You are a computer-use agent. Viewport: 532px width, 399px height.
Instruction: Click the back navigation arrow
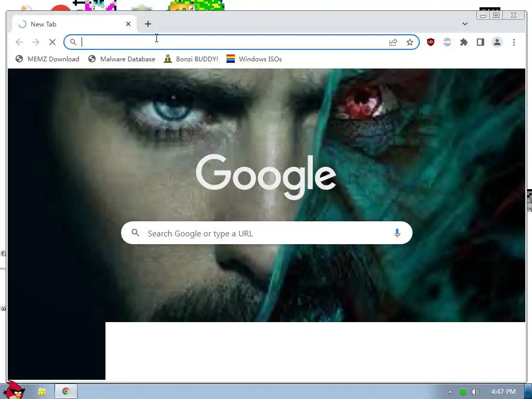click(x=19, y=42)
